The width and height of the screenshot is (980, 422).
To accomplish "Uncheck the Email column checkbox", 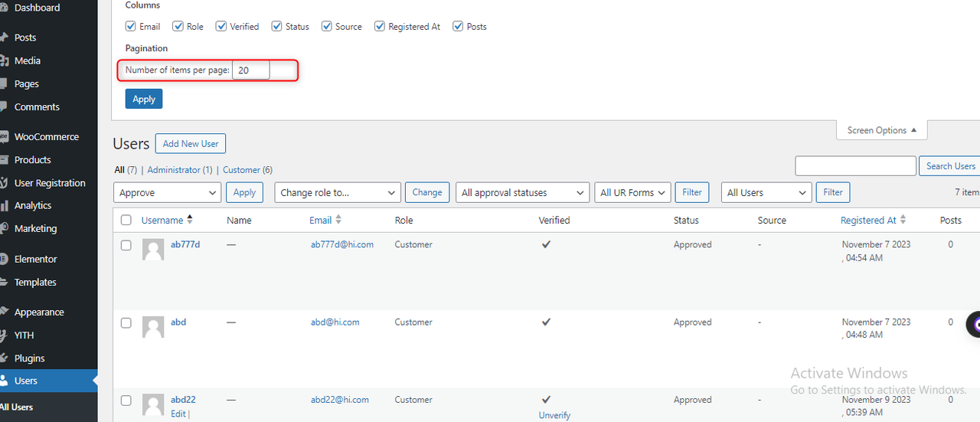I will coord(131,26).
